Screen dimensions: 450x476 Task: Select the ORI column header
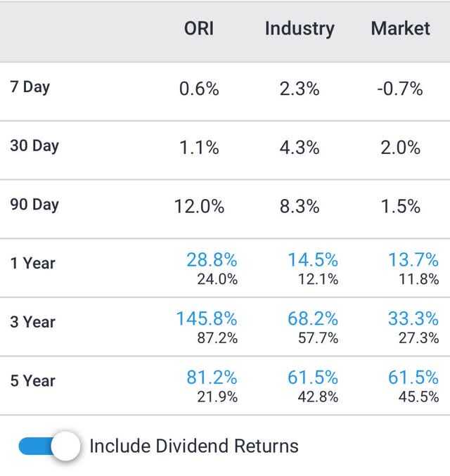point(199,29)
